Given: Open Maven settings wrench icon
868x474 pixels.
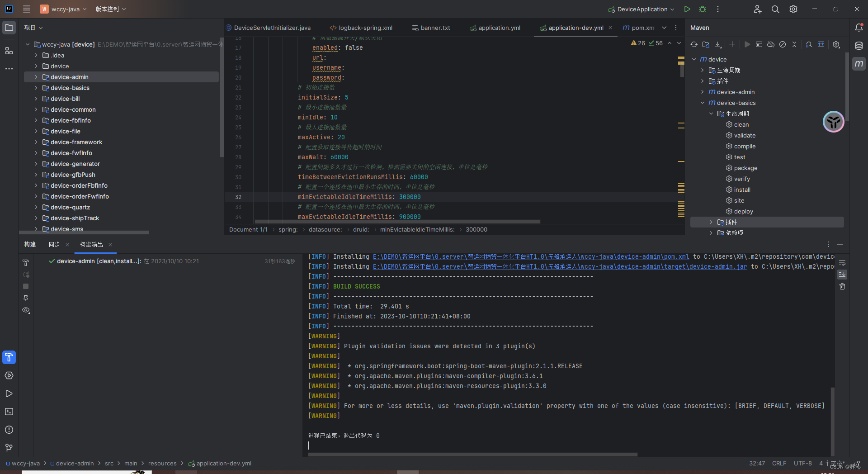Looking at the screenshot, I should (x=836, y=44).
